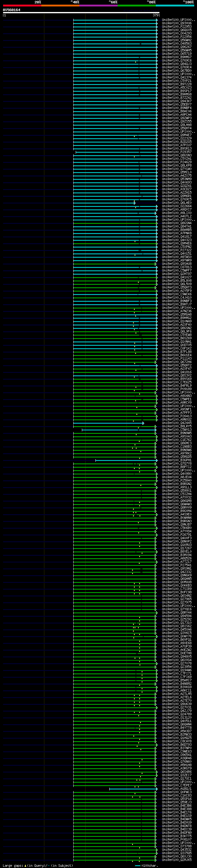The image size is (197, 868).
Task: Click the purple ~60% identity legend bar
Action: point(98,6)
